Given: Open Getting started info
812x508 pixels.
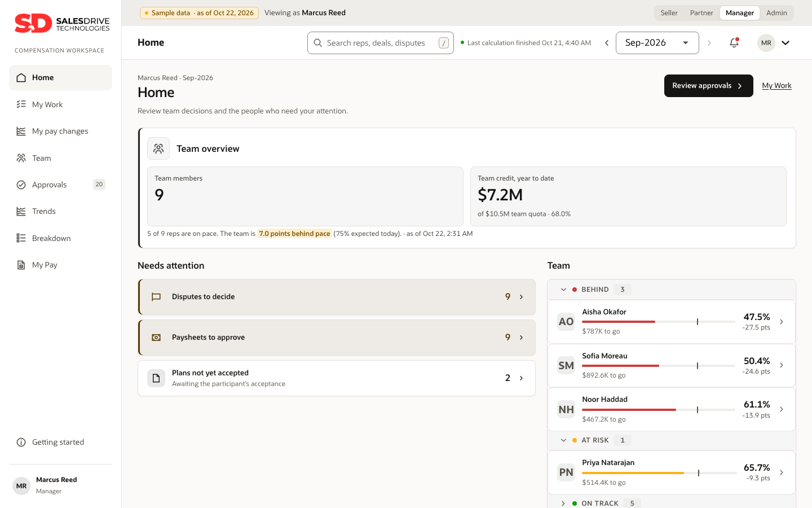Looking at the screenshot, I should coord(60,443).
